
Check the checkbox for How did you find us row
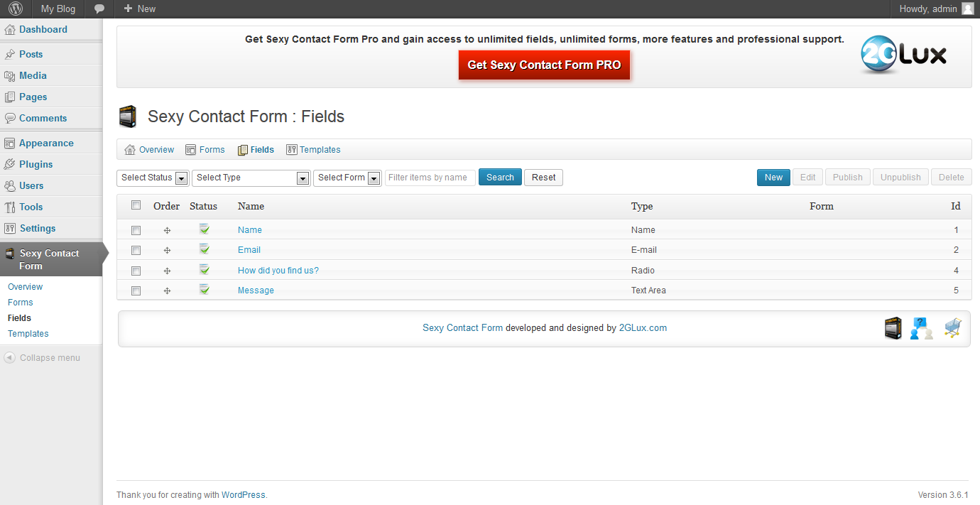pos(136,271)
